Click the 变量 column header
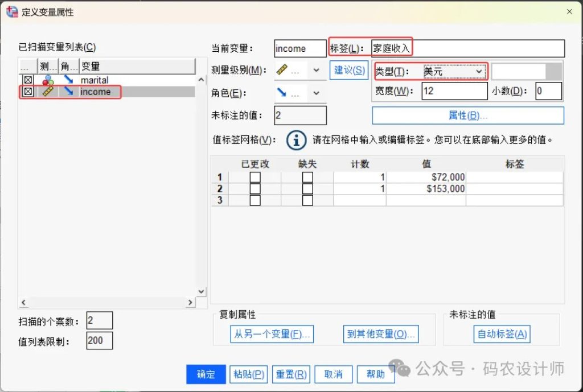 [137, 67]
